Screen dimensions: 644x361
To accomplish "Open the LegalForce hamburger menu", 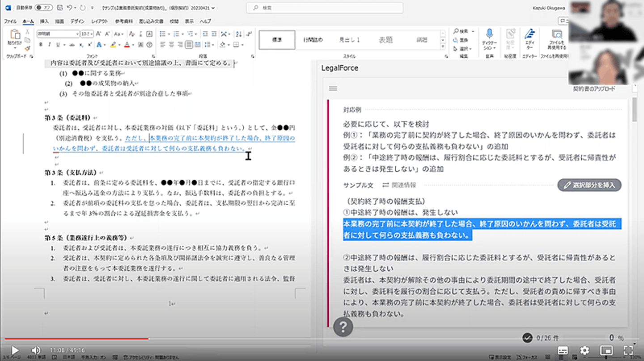I will point(333,88).
